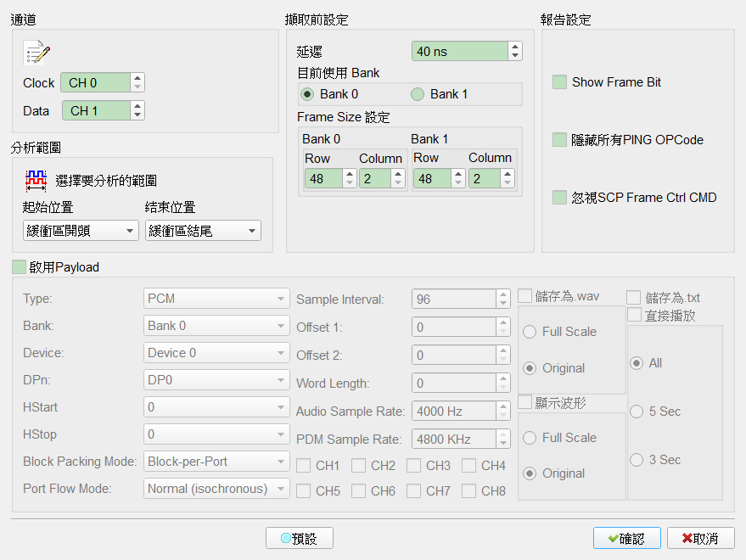746x560 pixels.
Task: Enable the 啟用Payload checkbox
Action: click(x=19, y=267)
